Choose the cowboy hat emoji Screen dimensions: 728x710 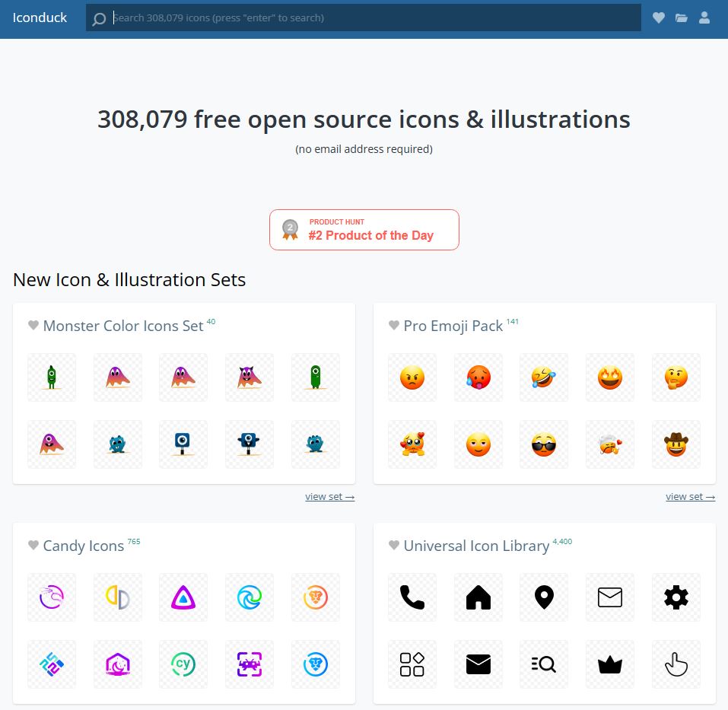[x=676, y=444]
